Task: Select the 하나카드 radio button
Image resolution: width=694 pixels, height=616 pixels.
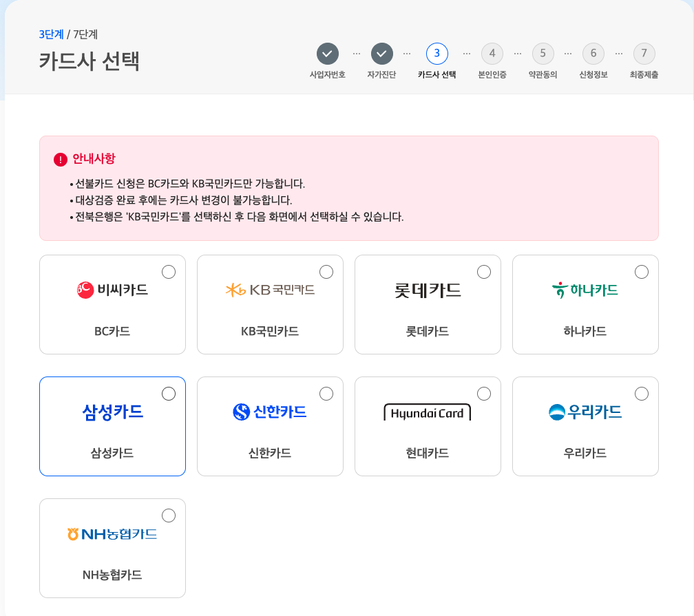Action: coord(642,272)
